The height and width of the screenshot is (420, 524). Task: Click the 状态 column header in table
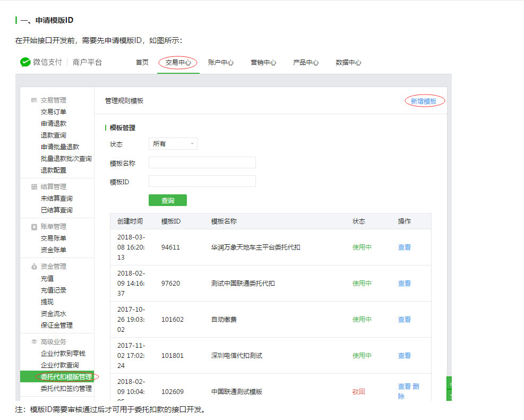pos(358,221)
